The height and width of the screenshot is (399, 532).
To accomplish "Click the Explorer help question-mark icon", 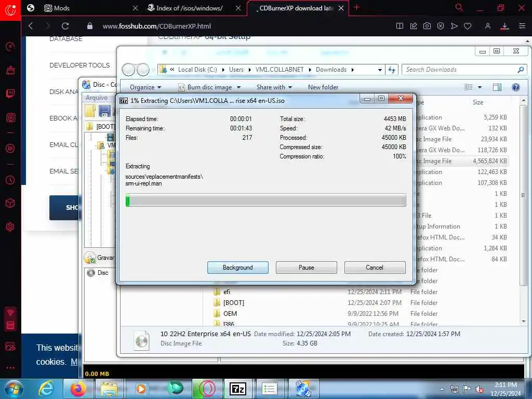I will pos(516,87).
